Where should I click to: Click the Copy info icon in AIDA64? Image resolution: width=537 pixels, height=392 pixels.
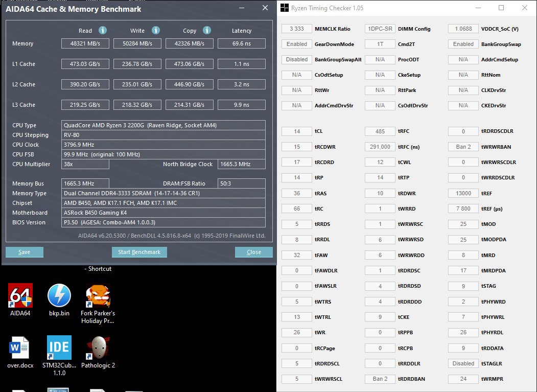pyautogui.click(x=207, y=30)
